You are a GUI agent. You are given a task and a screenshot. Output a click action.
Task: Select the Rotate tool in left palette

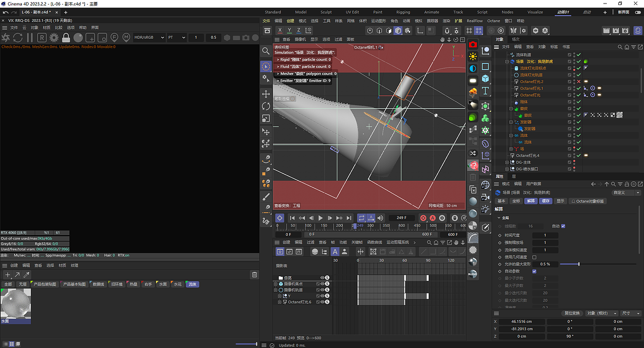[x=266, y=106]
